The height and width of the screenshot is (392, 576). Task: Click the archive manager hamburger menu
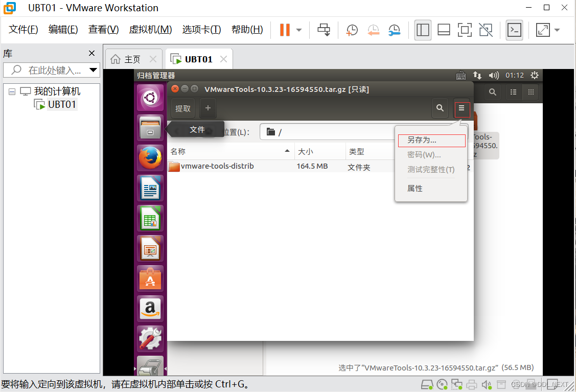pos(462,108)
